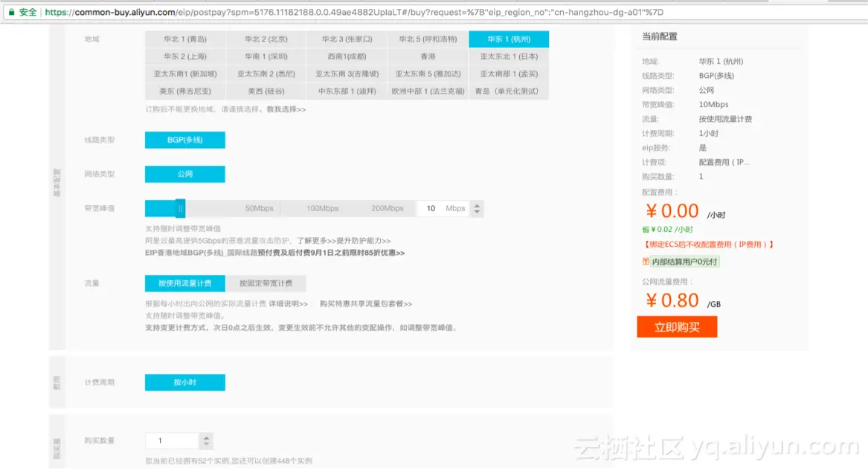Choose region 亚太东南 3(吉隆坡)

[x=347, y=74]
